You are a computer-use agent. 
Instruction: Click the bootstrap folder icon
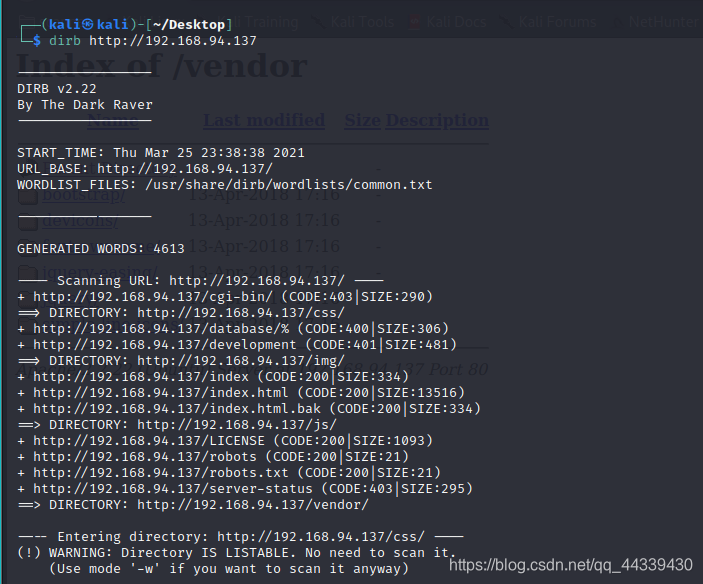point(28,196)
